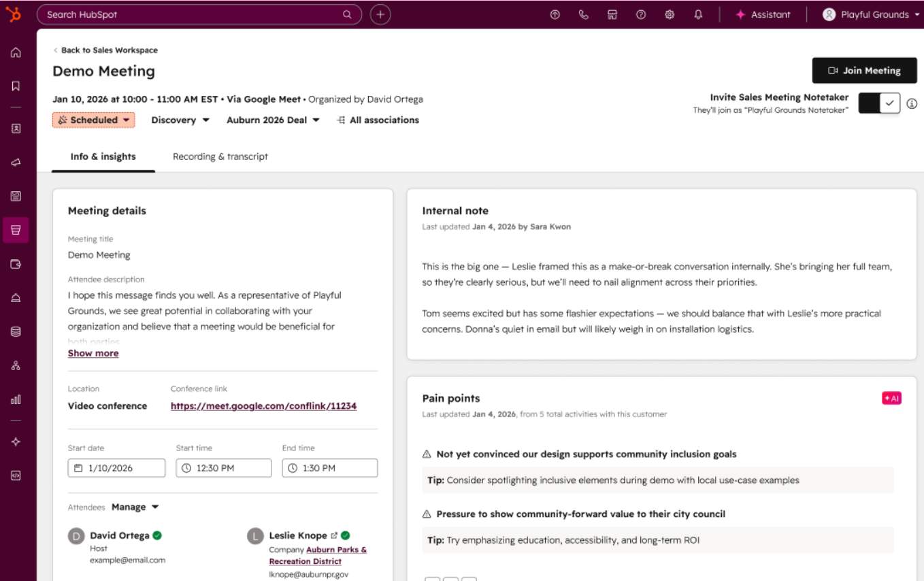
Task: Open Home from the sidebar house icon
Action: point(16,52)
